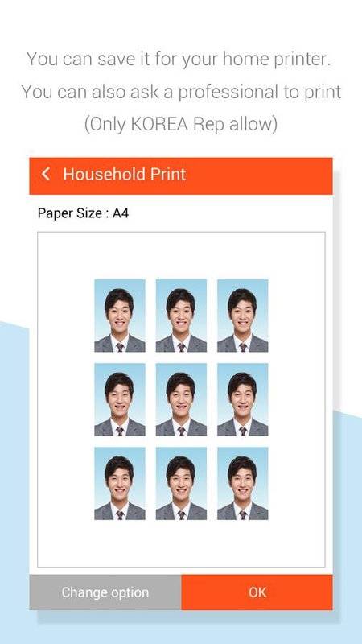Screen dimensions: 362x644
Task: Tap the blank bottom margin of the A4 preview
Action: [x=181, y=543]
